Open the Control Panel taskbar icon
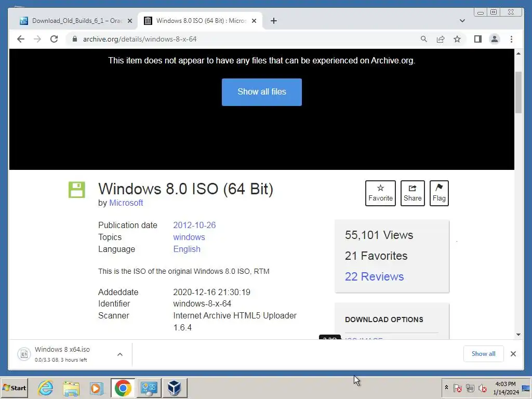 pyautogui.click(x=149, y=388)
